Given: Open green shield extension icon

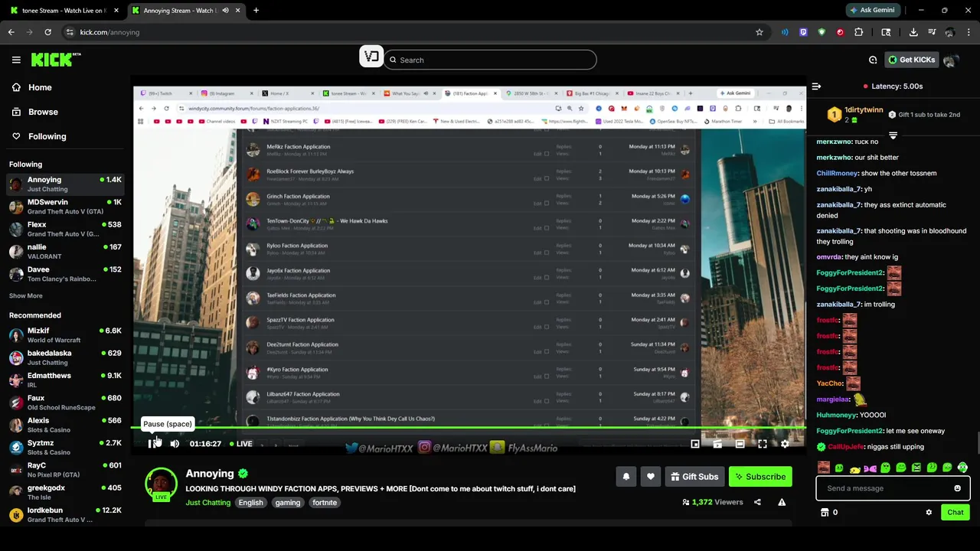Looking at the screenshot, I should coord(822,32).
